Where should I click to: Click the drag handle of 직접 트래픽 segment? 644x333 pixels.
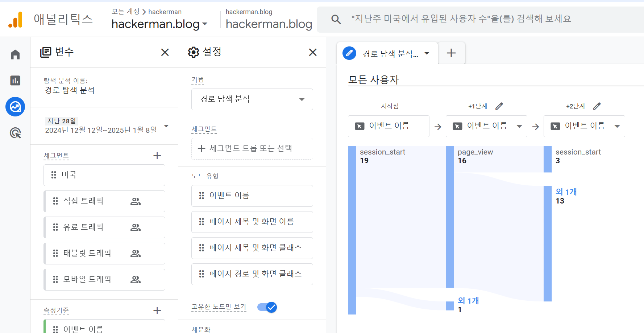click(x=55, y=201)
